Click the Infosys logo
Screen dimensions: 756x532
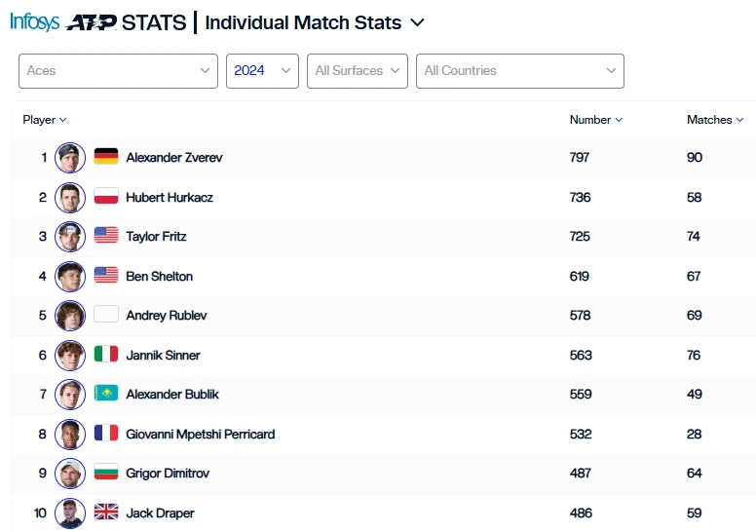[34, 21]
